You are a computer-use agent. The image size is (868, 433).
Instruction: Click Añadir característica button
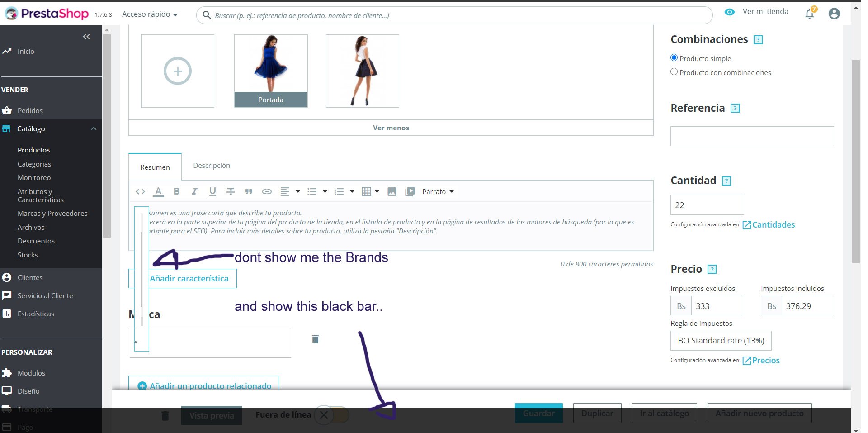click(183, 278)
